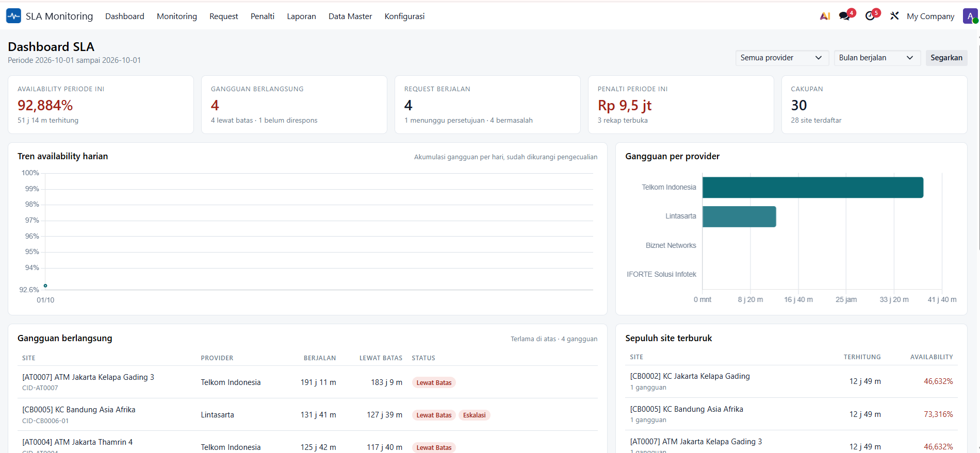Open the SLA Monitoring app logo icon
This screenshot has height=453, width=980.
coord(13,16)
